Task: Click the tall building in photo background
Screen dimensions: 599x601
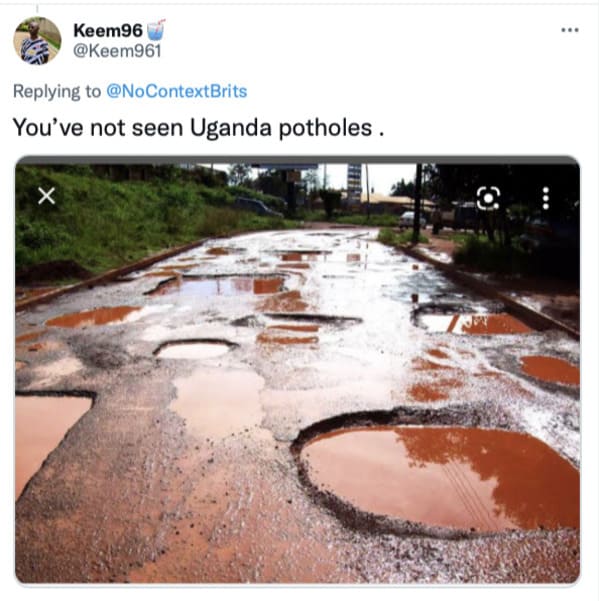Action: [354, 182]
